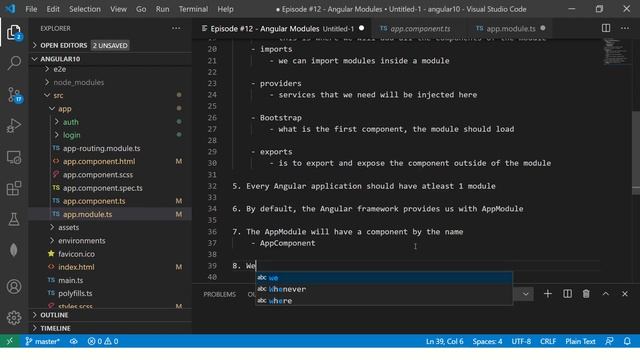Open notifications bell
This screenshot has height=360, width=640.
[627, 341]
